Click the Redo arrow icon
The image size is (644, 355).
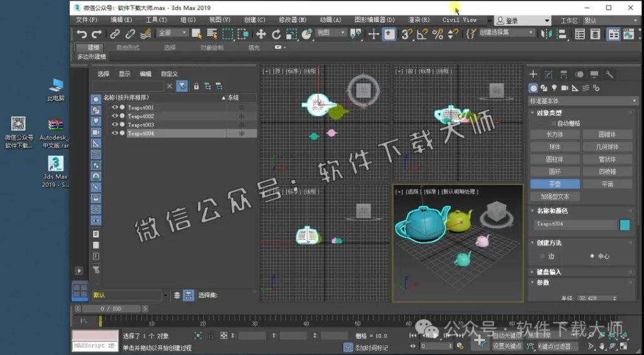[x=97, y=34]
